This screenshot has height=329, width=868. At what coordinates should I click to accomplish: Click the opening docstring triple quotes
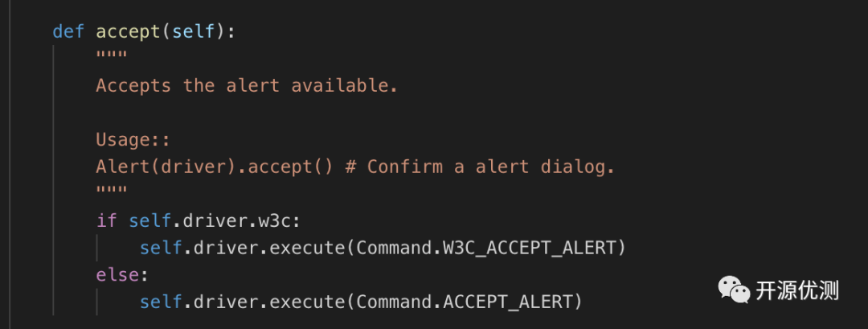112,56
